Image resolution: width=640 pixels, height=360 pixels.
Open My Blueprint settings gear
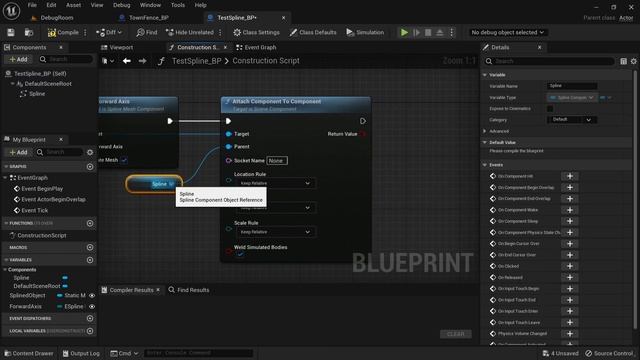click(90, 152)
